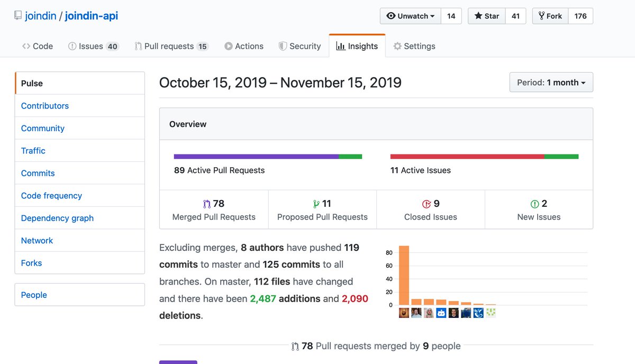
Task: Go to the Security tab
Action: pos(300,46)
